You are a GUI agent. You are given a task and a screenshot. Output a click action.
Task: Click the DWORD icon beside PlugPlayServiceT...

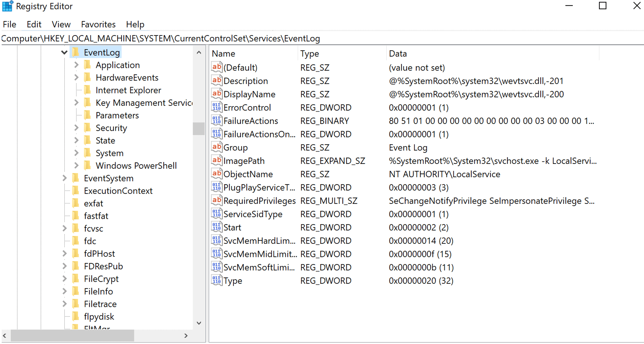pos(217,187)
